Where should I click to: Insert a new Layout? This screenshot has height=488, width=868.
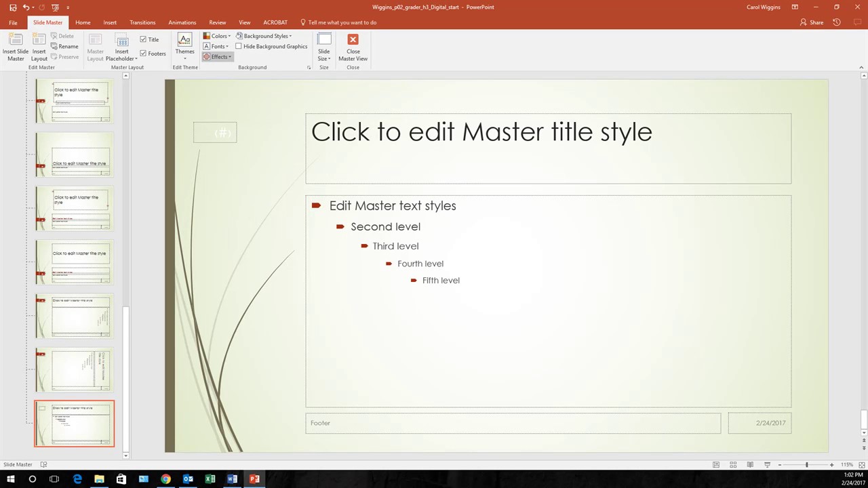click(39, 47)
